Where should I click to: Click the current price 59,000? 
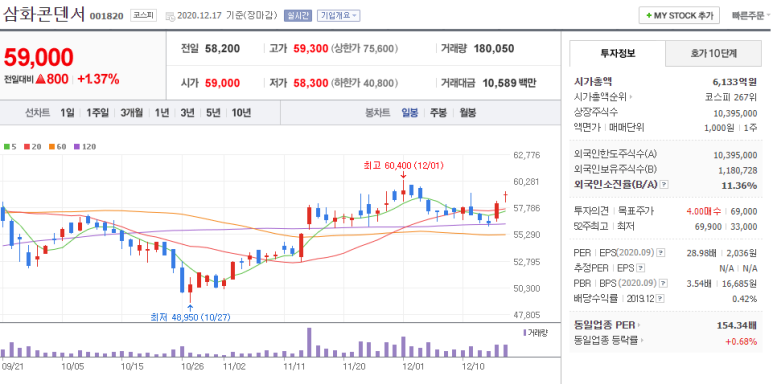[39, 58]
